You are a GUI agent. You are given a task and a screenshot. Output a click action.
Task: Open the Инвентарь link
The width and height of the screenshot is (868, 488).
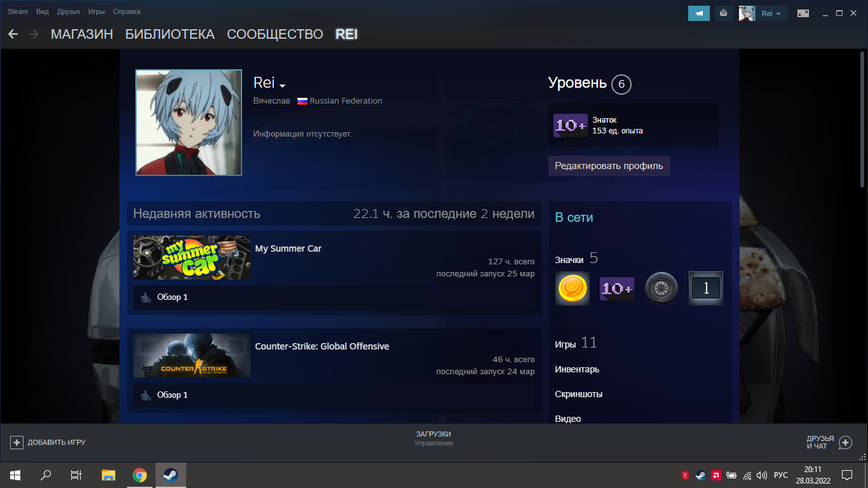(577, 369)
